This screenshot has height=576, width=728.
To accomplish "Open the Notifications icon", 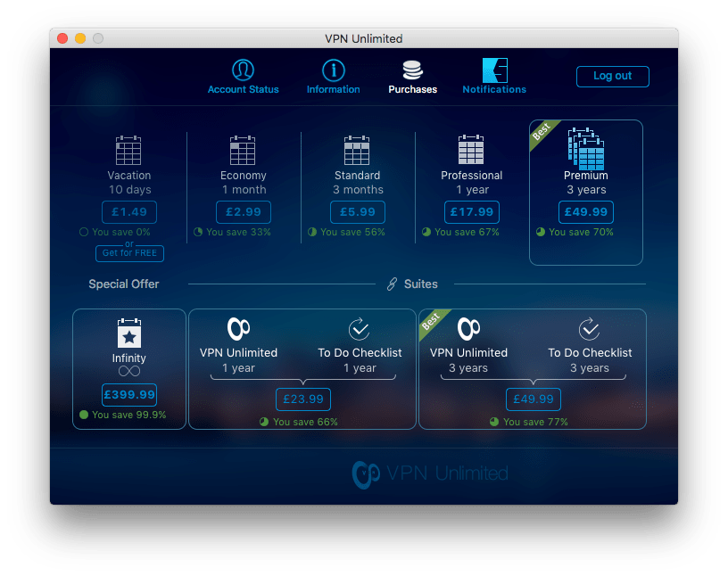I will pos(494,70).
